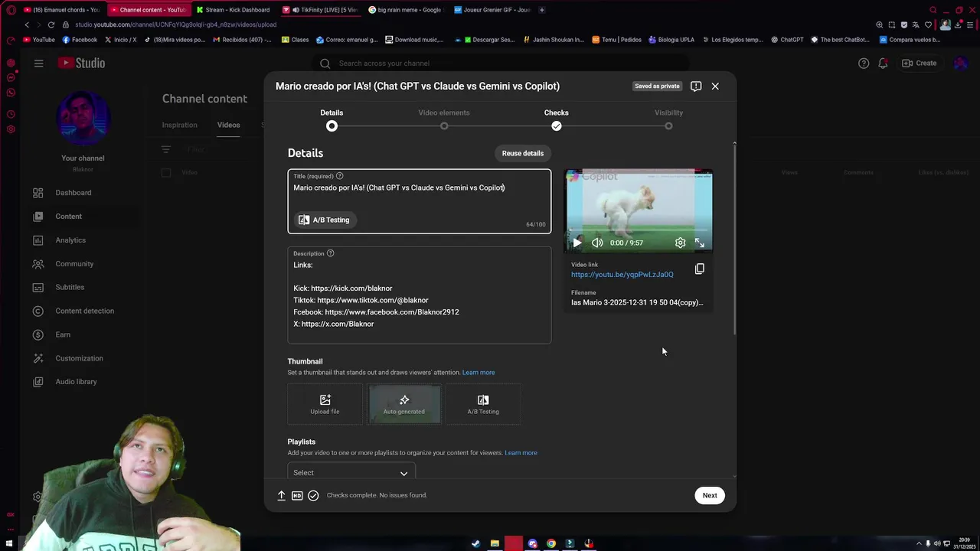Click the Windows Start button in taskbar

click(9, 543)
